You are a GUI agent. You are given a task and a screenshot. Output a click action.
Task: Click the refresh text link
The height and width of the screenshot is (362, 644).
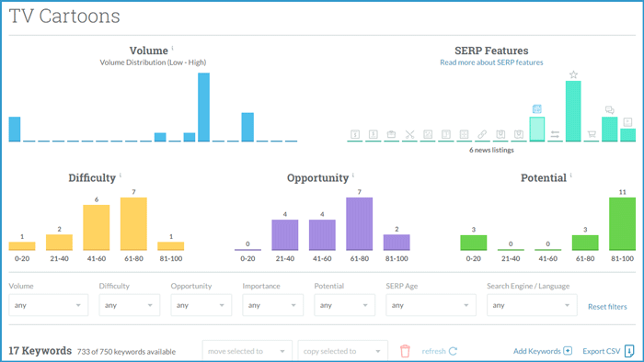point(433,351)
